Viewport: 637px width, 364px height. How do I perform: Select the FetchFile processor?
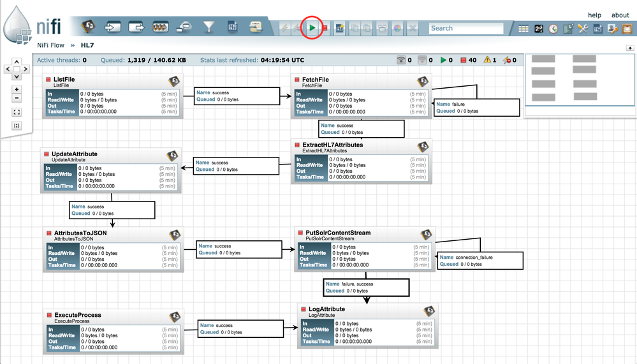click(361, 96)
